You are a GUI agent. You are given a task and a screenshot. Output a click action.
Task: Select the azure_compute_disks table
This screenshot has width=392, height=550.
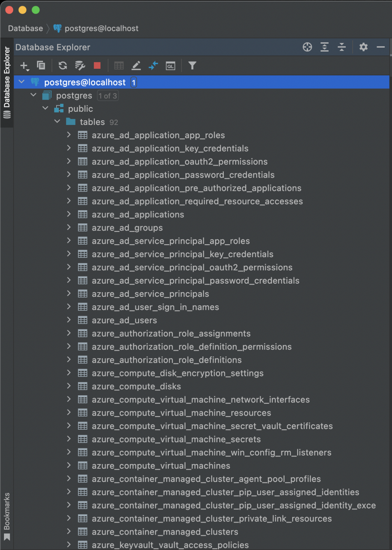coord(136,386)
